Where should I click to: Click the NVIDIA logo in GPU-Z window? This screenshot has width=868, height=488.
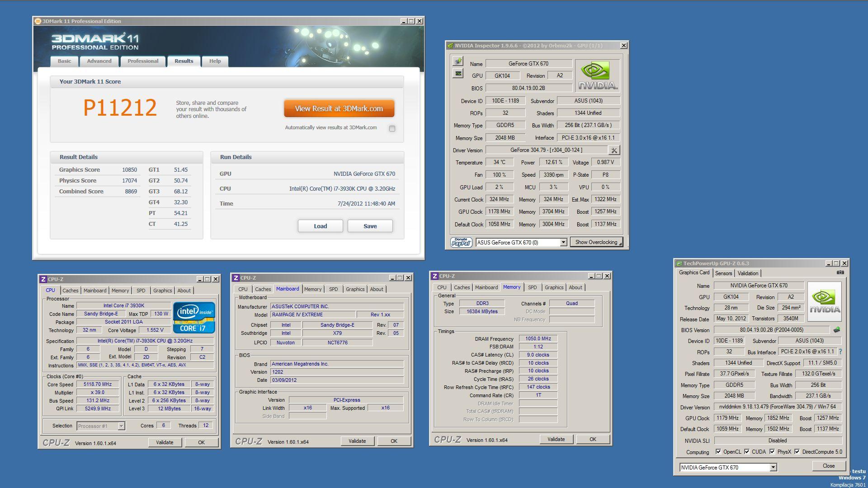pyautogui.click(x=825, y=301)
